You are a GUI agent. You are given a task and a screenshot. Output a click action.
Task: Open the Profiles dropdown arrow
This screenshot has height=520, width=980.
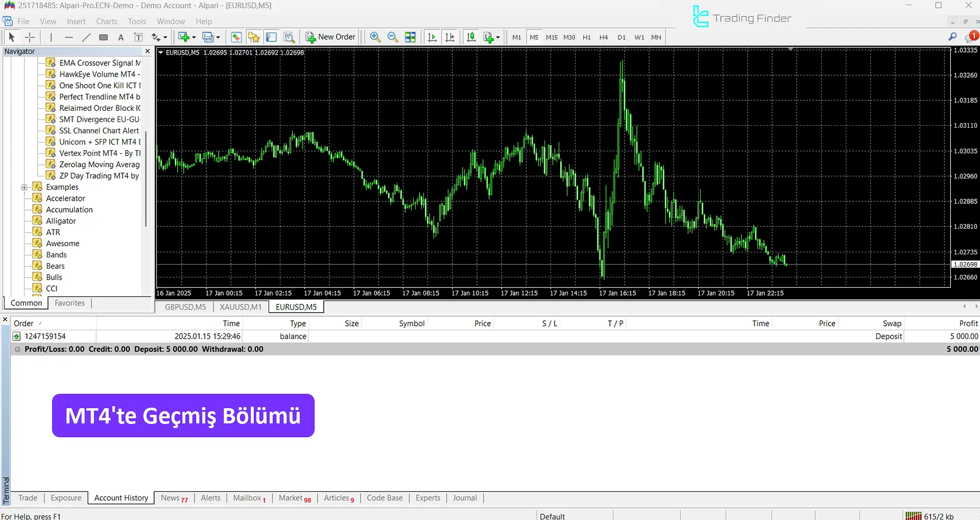point(218,37)
